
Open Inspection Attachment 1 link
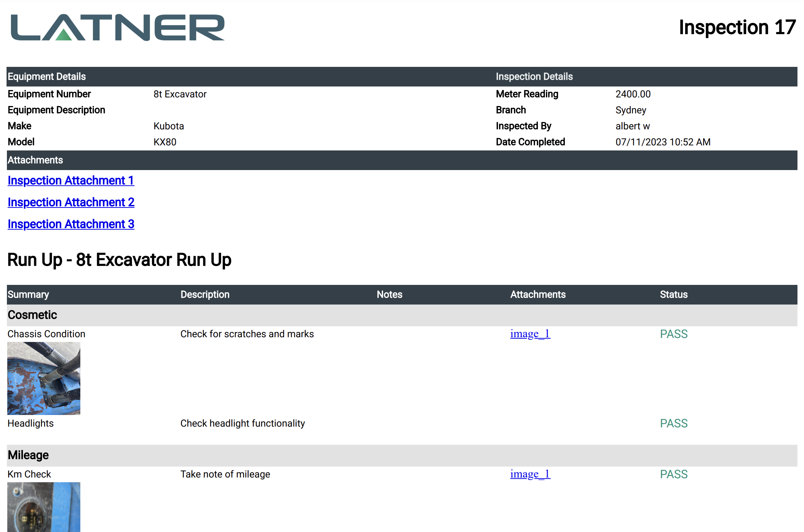point(71,181)
